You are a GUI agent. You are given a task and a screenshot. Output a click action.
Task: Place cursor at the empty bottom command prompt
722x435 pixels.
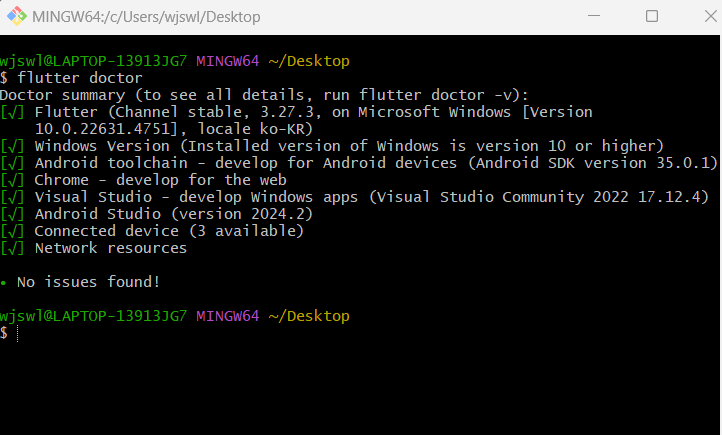[x=18, y=333]
